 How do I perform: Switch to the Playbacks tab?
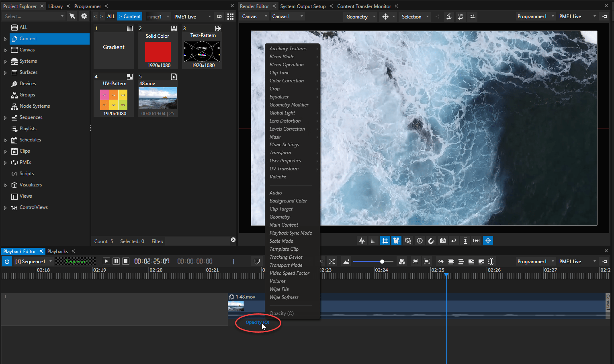pos(57,251)
